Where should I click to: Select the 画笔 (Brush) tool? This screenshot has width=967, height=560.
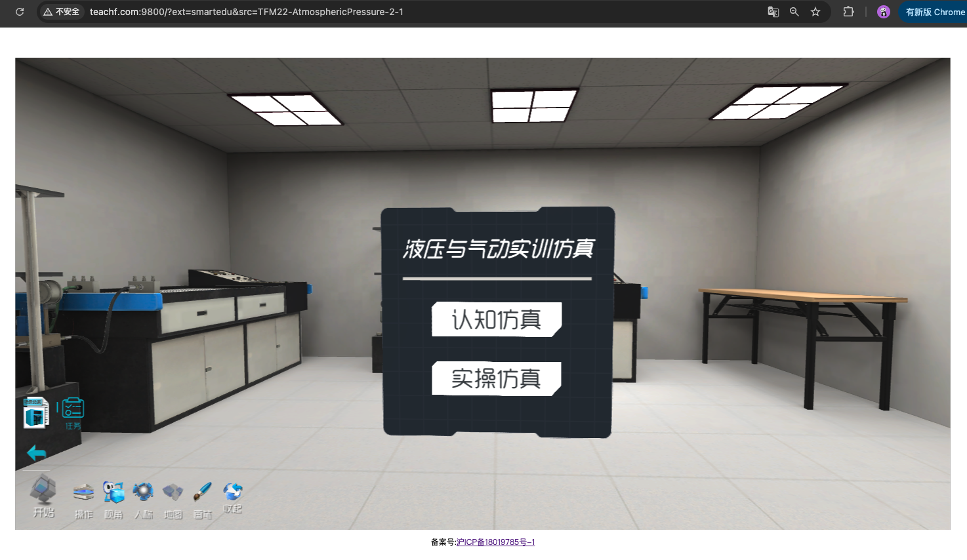tap(203, 492)
